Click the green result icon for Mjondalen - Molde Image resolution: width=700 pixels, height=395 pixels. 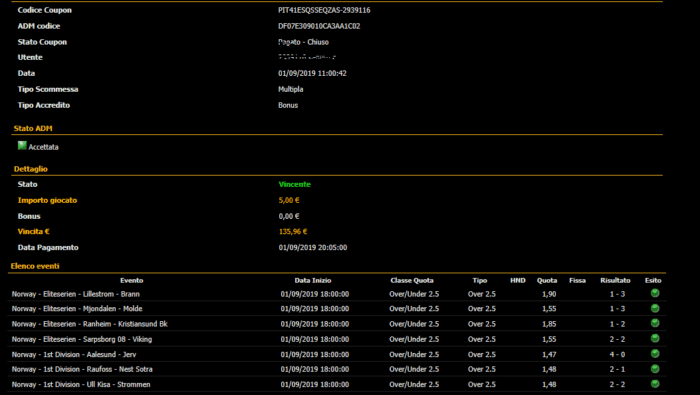tap(655, 308)
